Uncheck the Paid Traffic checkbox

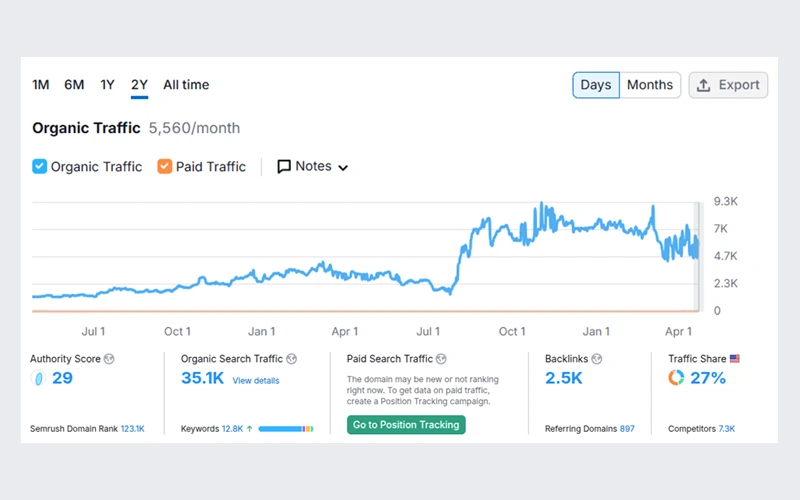(165, 167)
